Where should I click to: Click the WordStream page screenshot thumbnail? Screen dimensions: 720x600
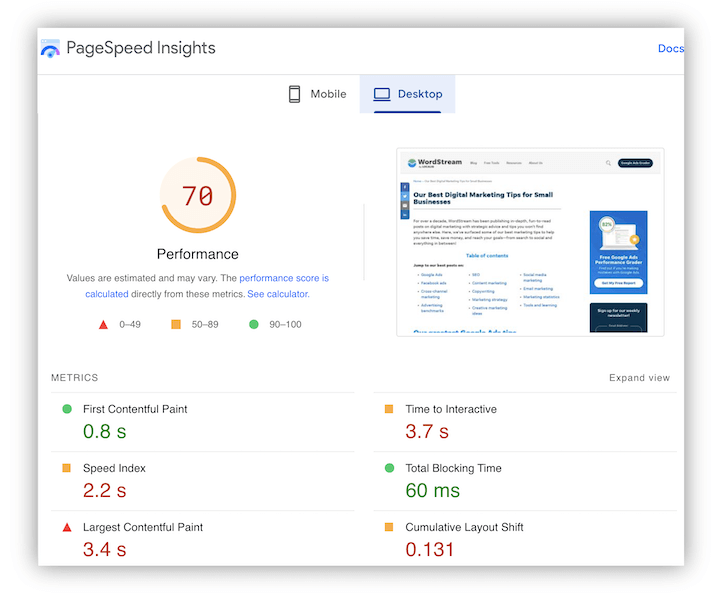pyautogui.click(x=530, y=242)
